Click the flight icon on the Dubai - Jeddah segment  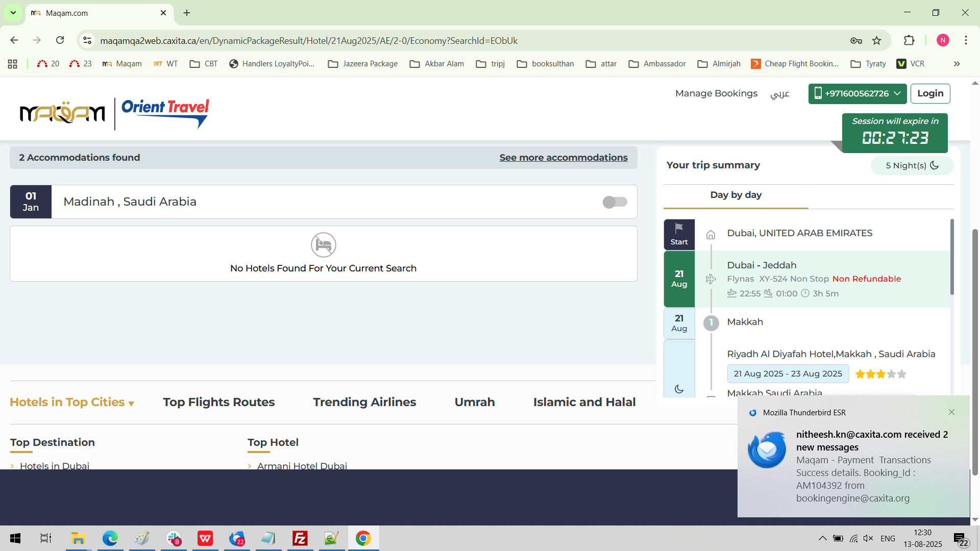click(710, 279)
